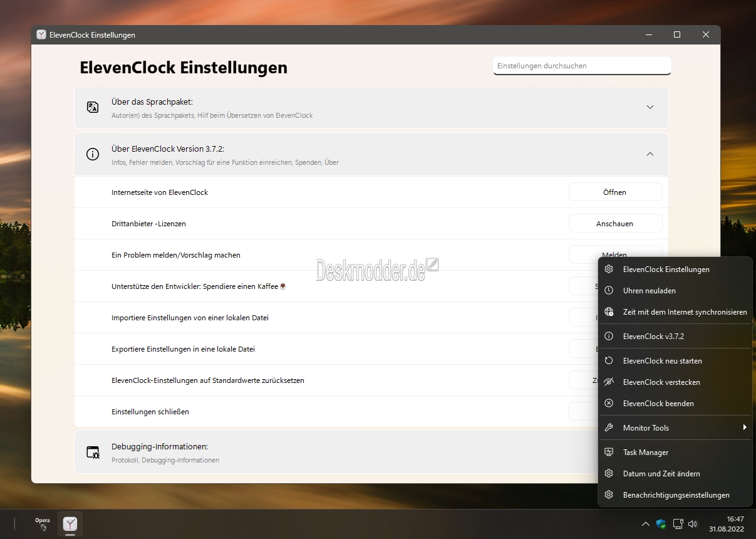
Task: Click the page heading ElevenClock Einstellungen
Action: click(x=184, y=68)
